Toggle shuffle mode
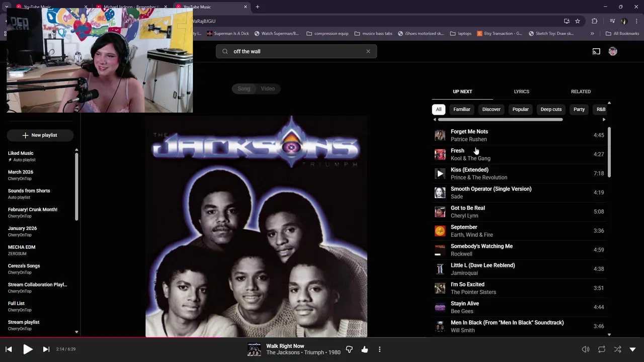Viewport: 644px width, 362px height. pos(617,349)
